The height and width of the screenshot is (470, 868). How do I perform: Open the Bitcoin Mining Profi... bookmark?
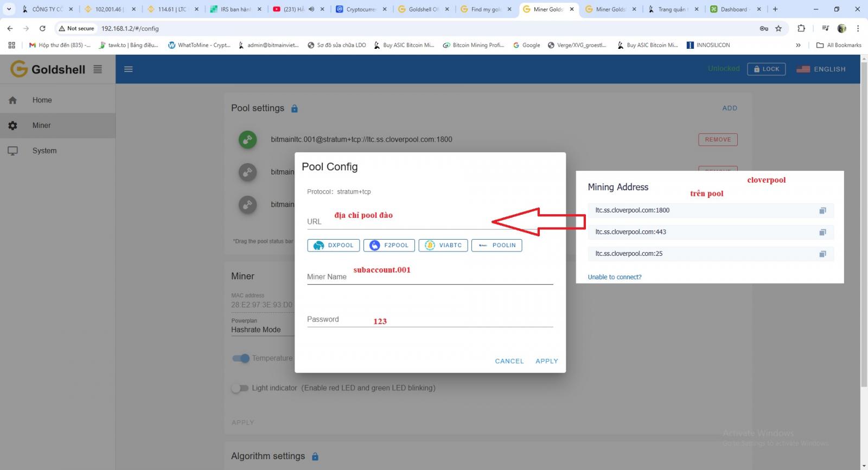coord(474,45)
